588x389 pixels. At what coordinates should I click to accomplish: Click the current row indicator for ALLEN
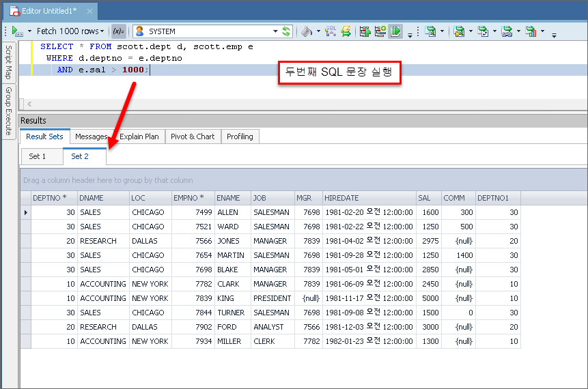pos(25,212)
